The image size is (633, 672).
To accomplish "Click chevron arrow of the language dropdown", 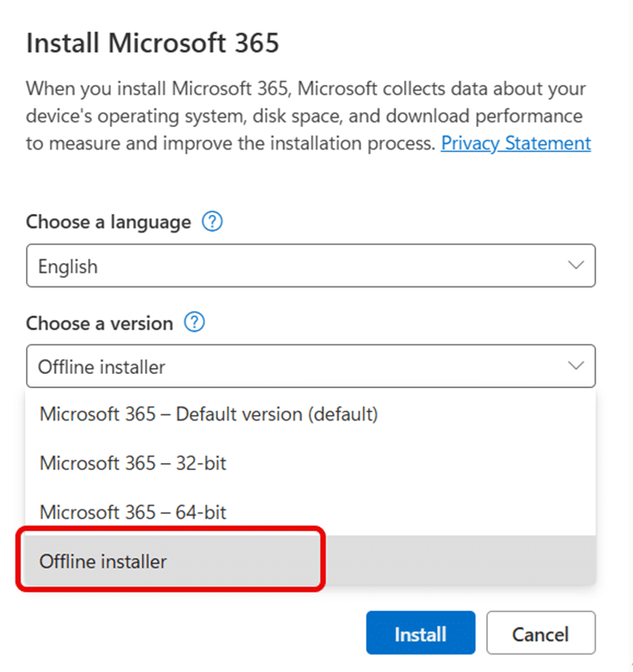I will coord(575,266).
